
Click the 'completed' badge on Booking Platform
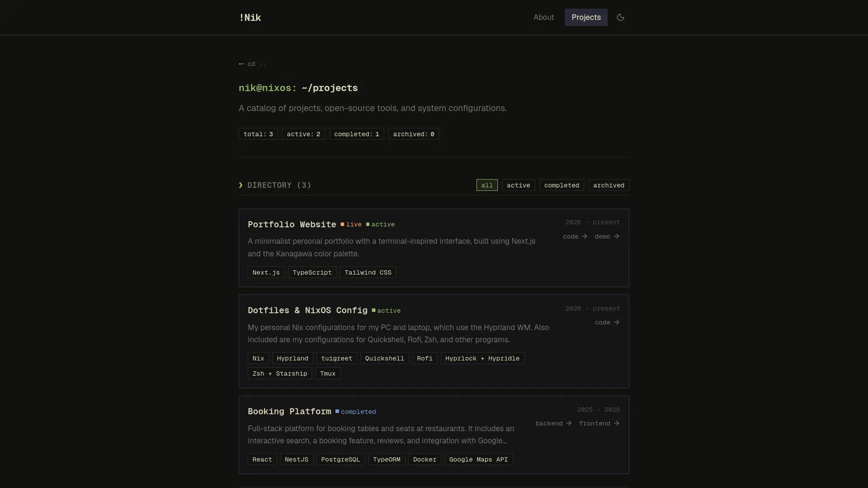point(355,412)
